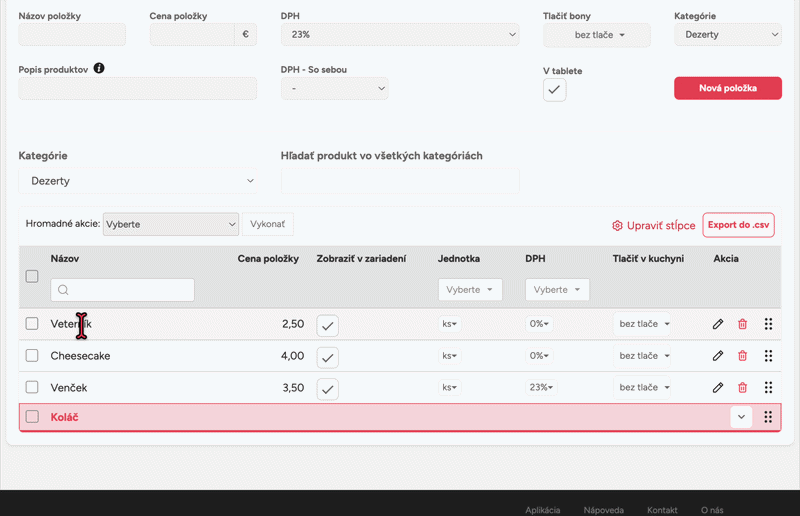
Task: Toggle Zobraziť v zariadení for Venček
Action: (x=328, y=389)
